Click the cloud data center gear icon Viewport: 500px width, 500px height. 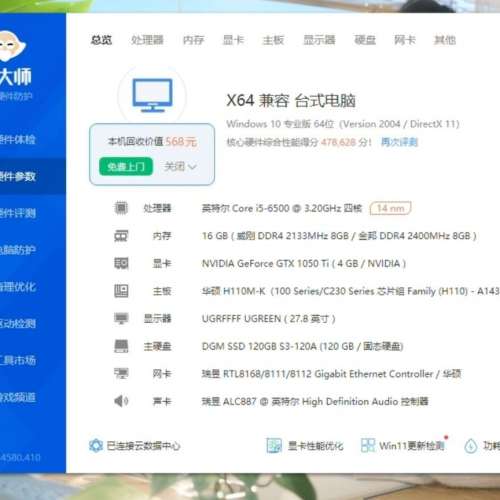[96, 446]
